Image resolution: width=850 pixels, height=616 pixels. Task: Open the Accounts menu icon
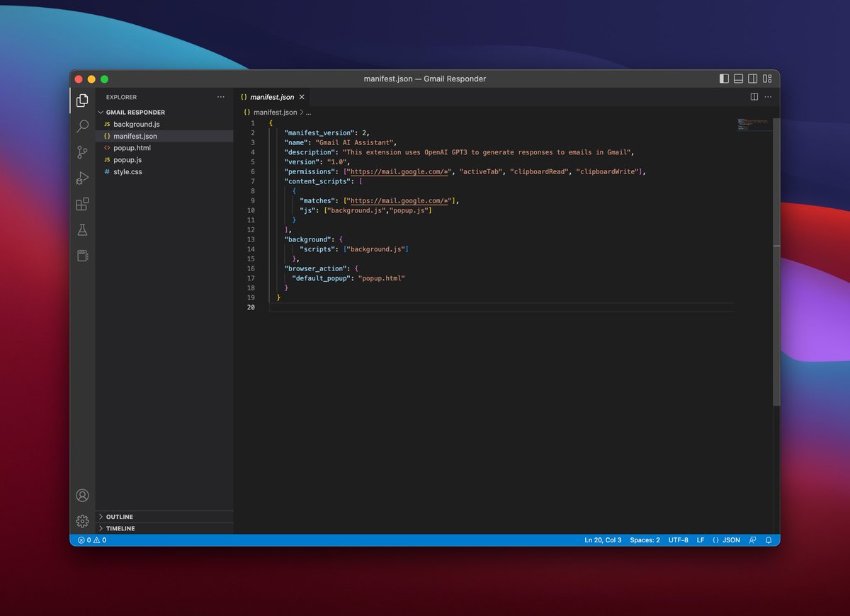(x=82, y=496)
